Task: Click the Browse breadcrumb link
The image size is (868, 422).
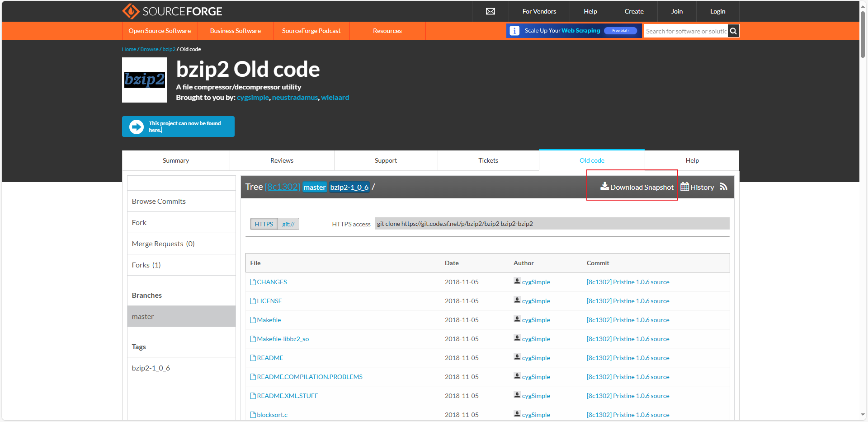Action: 149,49
